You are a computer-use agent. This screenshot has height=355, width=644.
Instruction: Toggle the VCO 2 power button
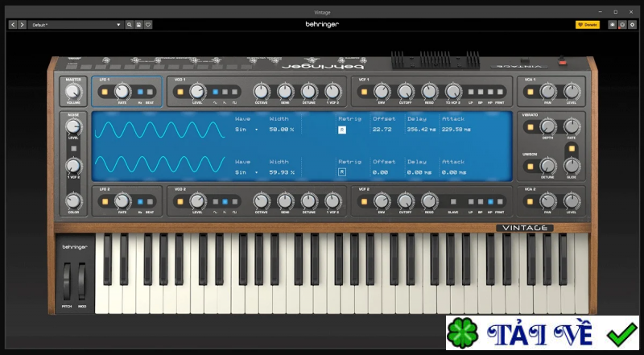180,202
